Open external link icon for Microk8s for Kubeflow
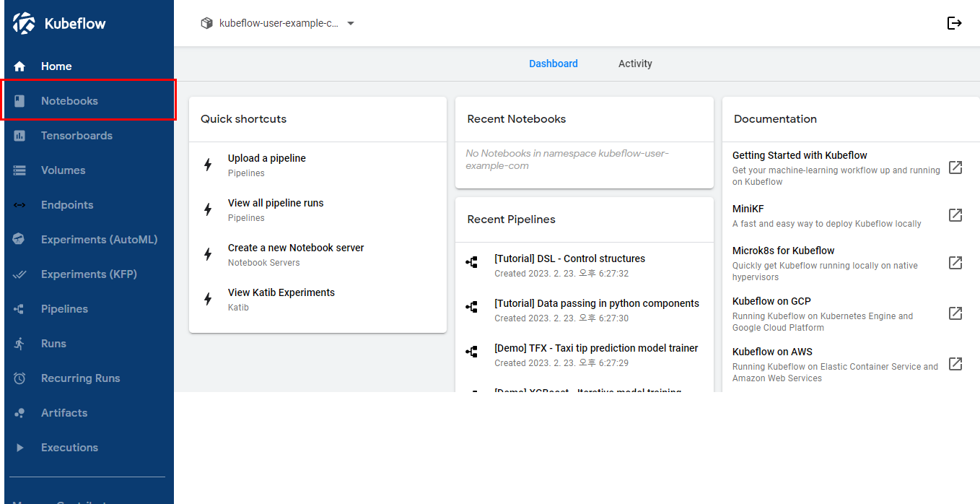 (x=955, y=263)
